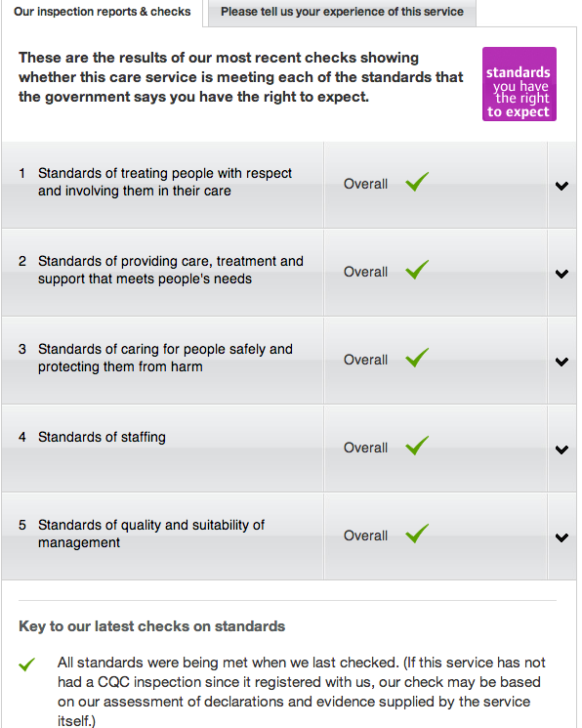This screenshot has height=728, width=582.
Task: Open 'Standards of providing care, treatment' text
Action: coord(170,270)
